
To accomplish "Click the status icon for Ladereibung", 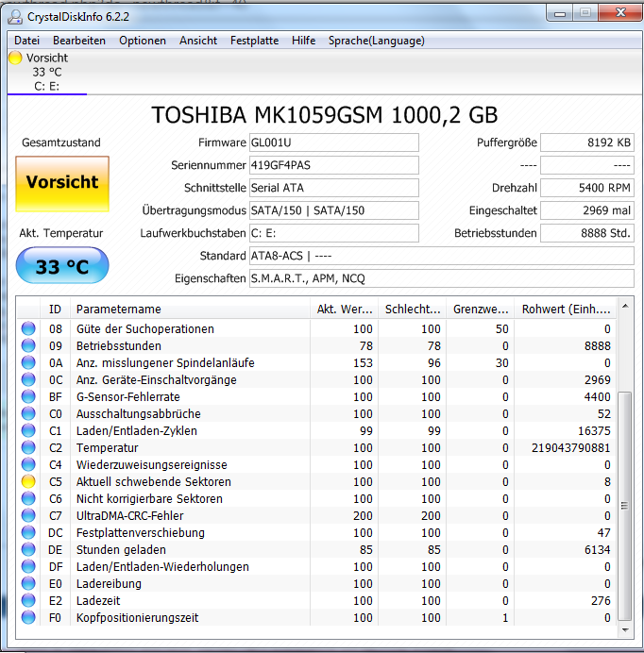I will (x=28, y=583).
